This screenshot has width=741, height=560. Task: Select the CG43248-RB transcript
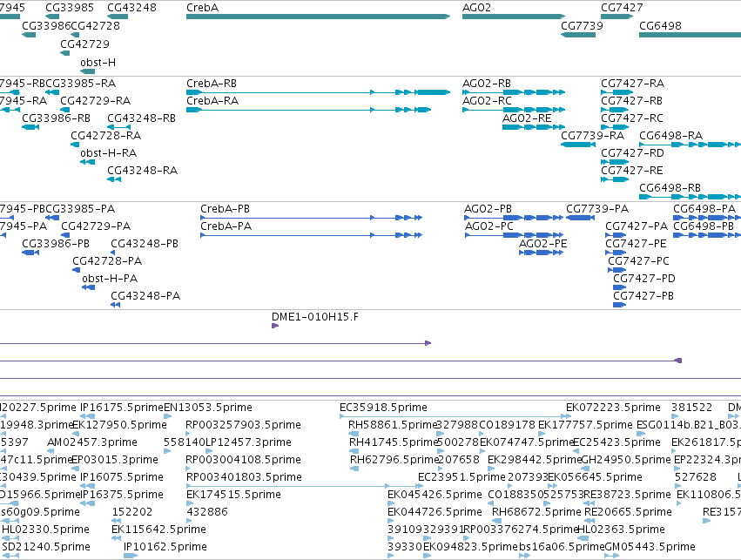[119, 126]
